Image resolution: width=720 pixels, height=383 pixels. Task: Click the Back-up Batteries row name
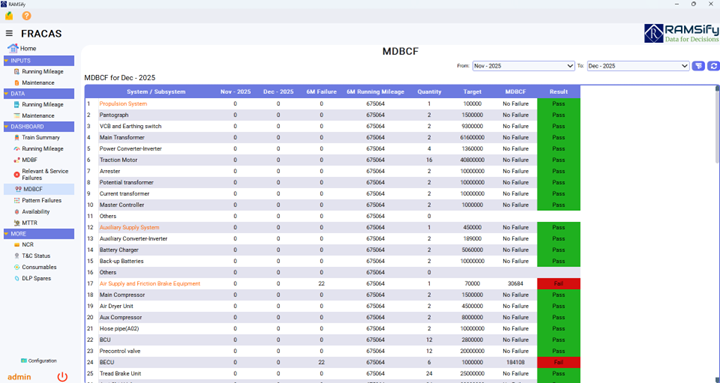pos(122,261)
